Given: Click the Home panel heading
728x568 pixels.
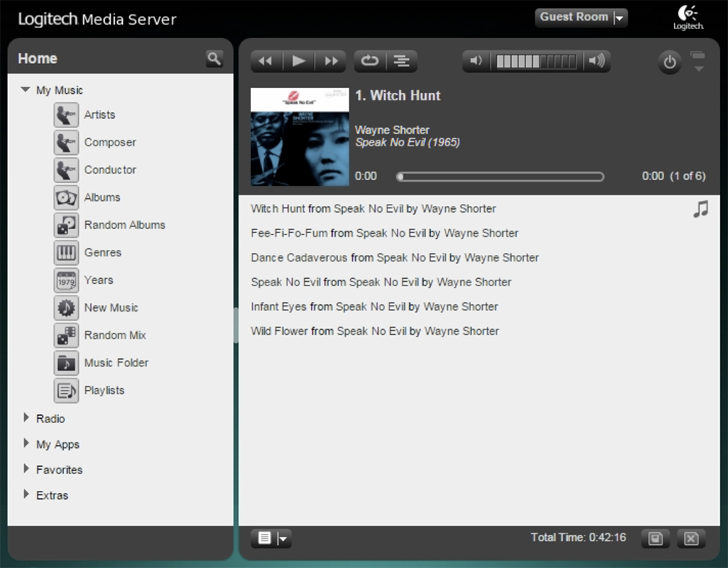Looking at the screenshot, I should pyautogui.click(x=38, y=58).
